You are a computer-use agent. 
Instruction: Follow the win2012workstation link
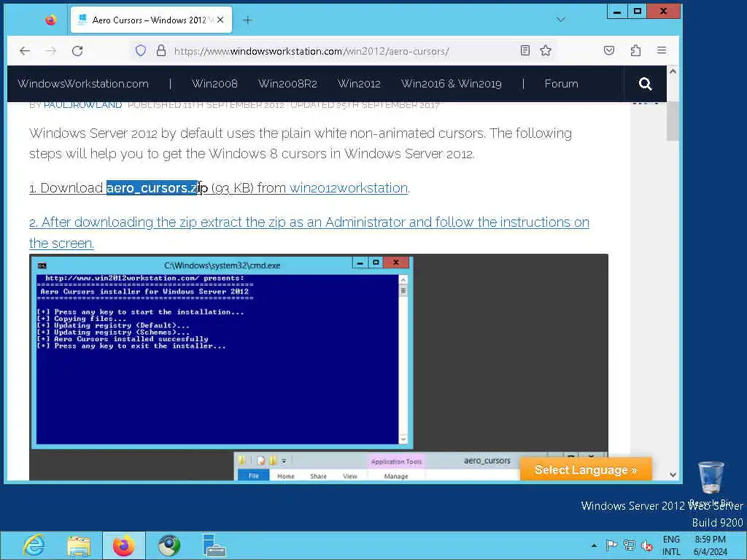(x=349, y=188)
